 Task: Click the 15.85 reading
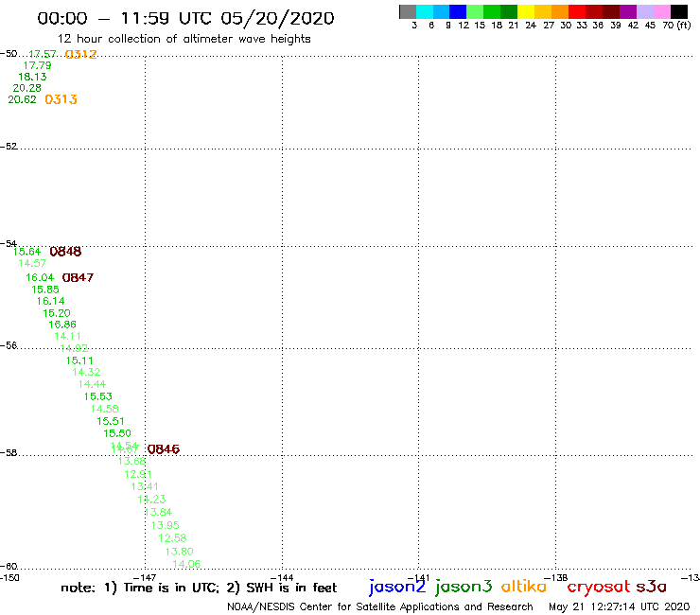click(x=45, y=290)
